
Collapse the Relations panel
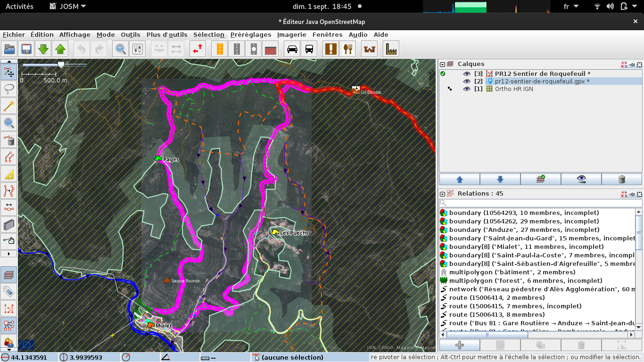[442, 194]
